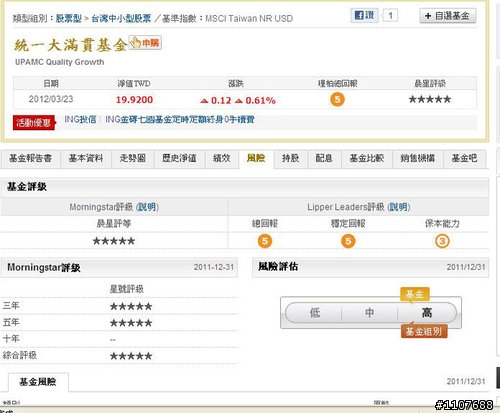
Task: Open the ING金磚七國基金 zero-fee offer link
Action: tap(180, 119)
